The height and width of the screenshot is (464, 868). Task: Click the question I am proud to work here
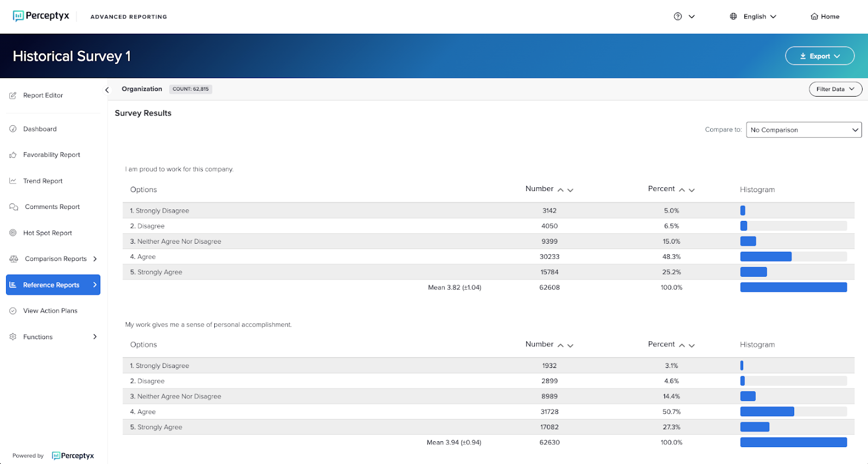(x=180, y=169)
